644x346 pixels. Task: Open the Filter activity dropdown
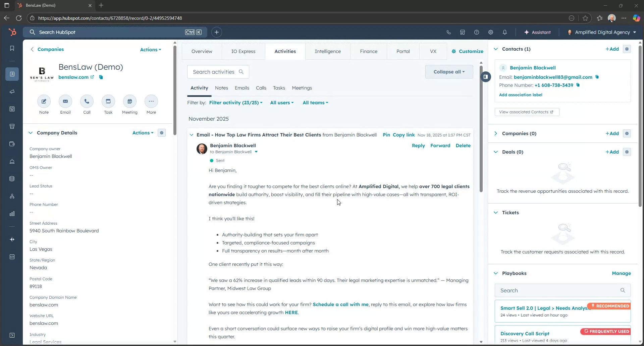click(x=236, y=103)
